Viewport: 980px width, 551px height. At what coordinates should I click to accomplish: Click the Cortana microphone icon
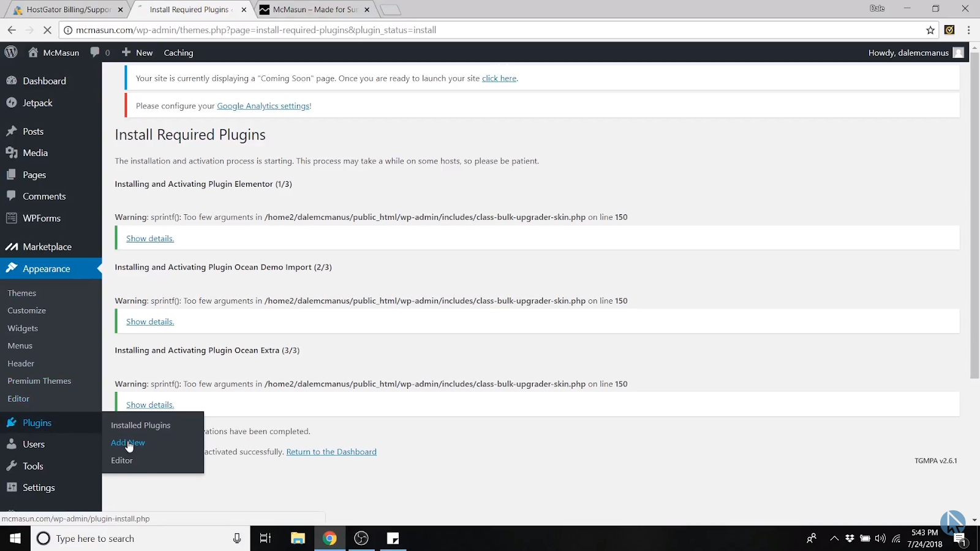point(237,538)
